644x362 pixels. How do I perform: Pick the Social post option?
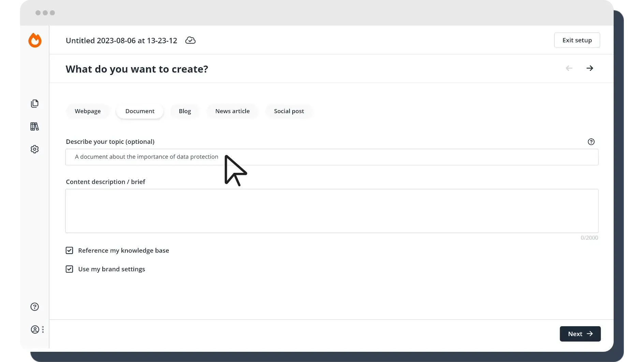pyautogui.click(x=289, y=111)
